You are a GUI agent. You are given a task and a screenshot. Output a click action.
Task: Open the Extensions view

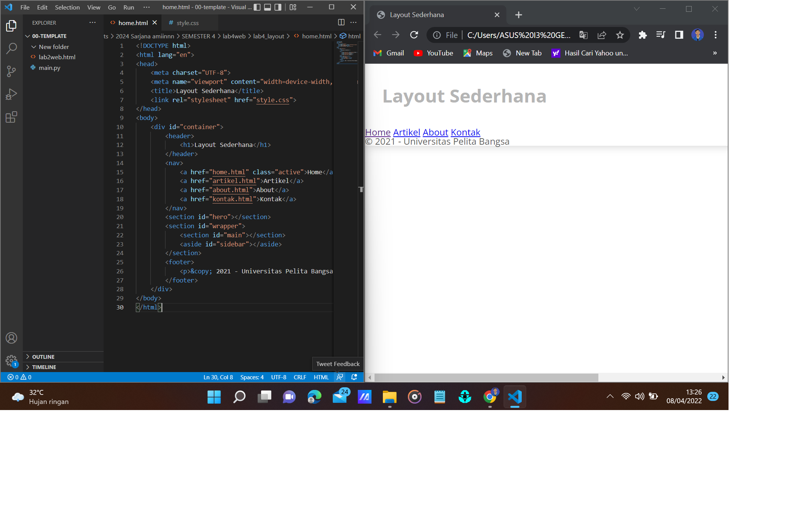click(x=11, y=117)
